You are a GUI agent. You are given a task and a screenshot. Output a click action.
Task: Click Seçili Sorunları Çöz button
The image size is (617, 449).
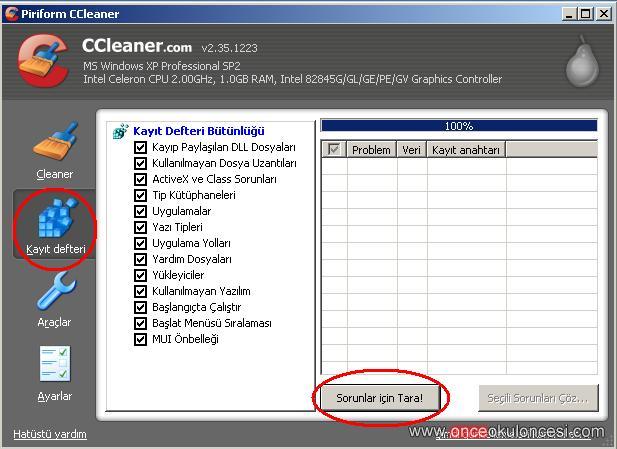tap(538, 398)
